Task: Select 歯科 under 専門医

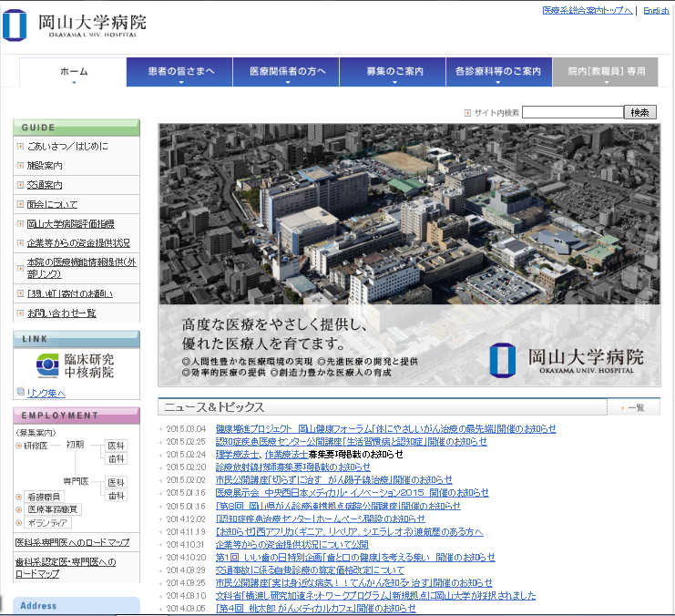Action: (x=116, y=496)
